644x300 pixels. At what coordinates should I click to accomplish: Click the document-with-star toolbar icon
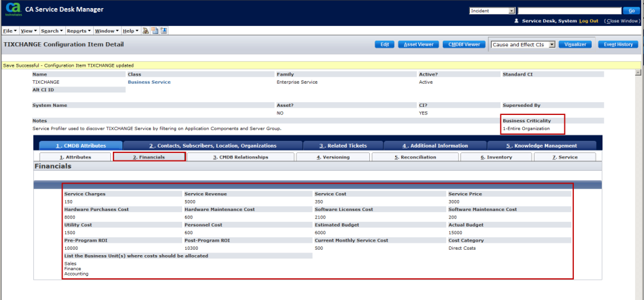click(x=155, y=31)
